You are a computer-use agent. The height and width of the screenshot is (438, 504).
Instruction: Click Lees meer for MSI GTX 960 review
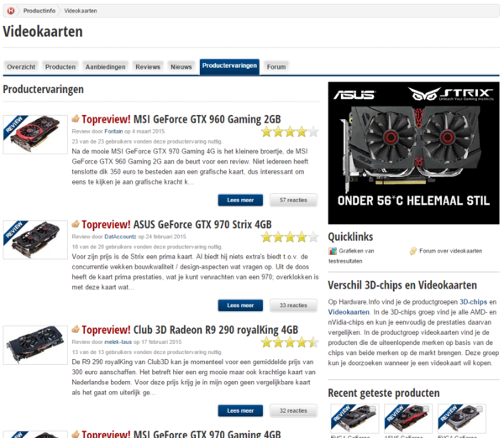click(x=240, y=200)
